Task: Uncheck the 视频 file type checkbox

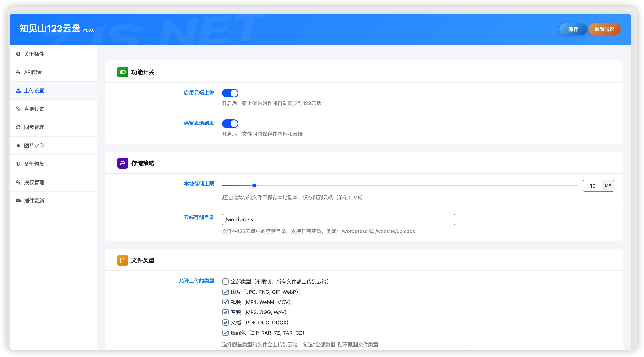Action: [226, 302]
